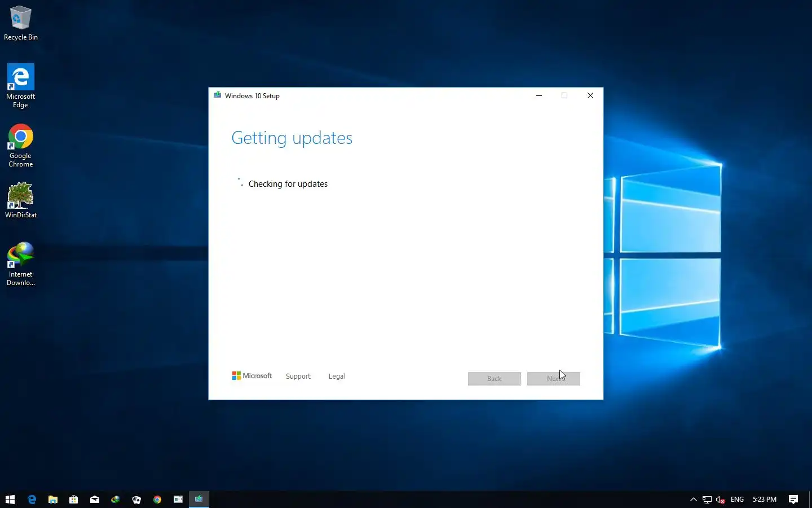Open the ENG language input indicator
Viewport: 812px width, 508px height.
point(737,500)
